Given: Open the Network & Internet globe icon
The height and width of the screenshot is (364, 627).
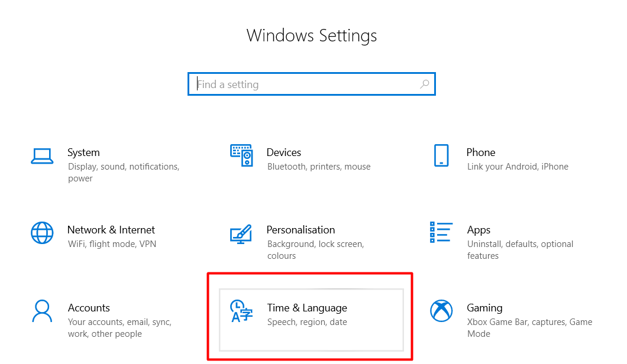Looking at the screenshot, I should tap(42, 233).
